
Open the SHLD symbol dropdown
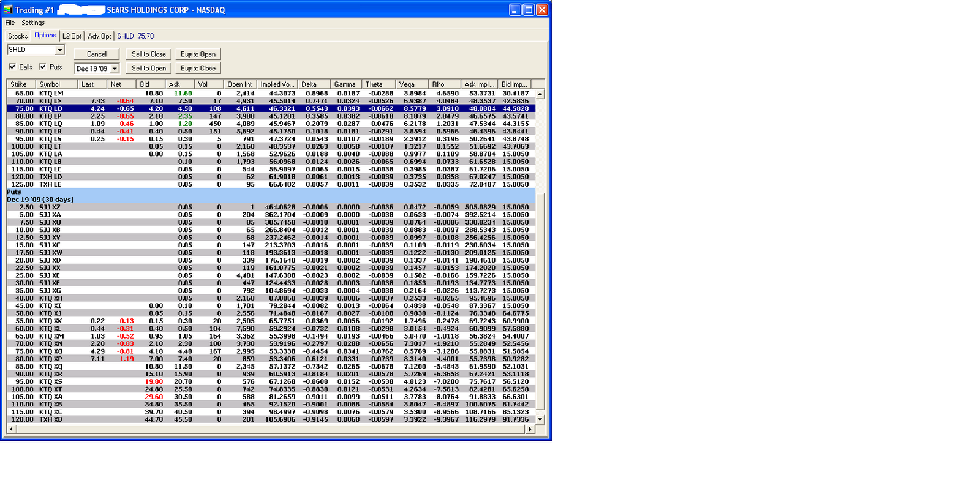coord(60,50)
